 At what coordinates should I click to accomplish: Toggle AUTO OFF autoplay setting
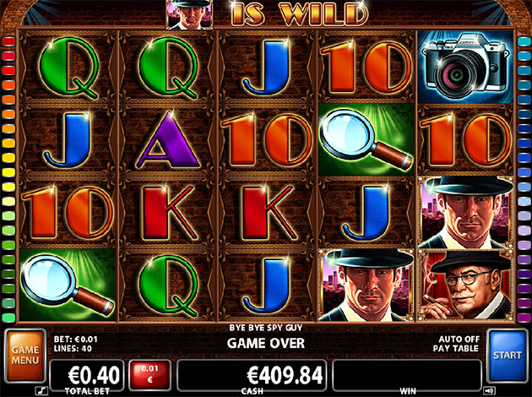point(459,339)
